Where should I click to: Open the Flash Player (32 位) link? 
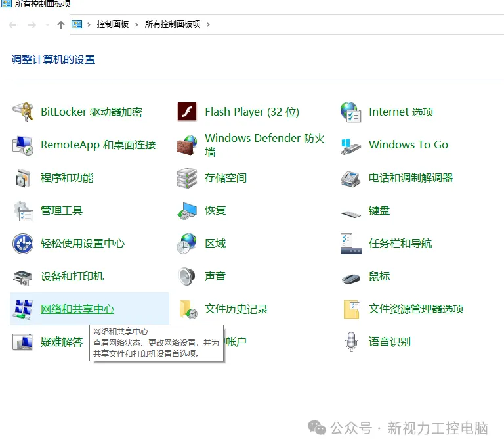(252, 112)
